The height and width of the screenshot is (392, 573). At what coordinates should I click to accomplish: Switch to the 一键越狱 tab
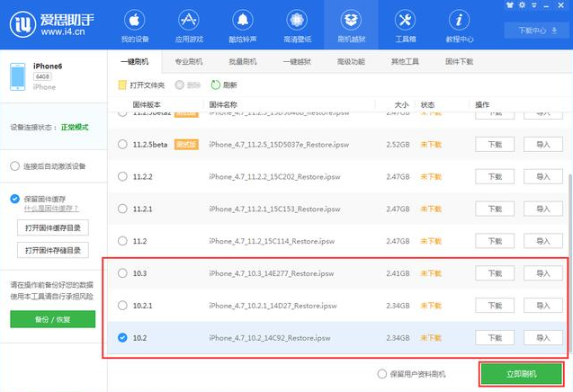pos(297,62)
